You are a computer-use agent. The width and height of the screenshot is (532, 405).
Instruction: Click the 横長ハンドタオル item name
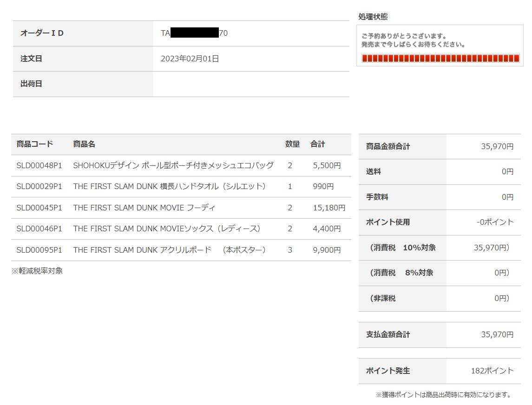coord(170,187)
